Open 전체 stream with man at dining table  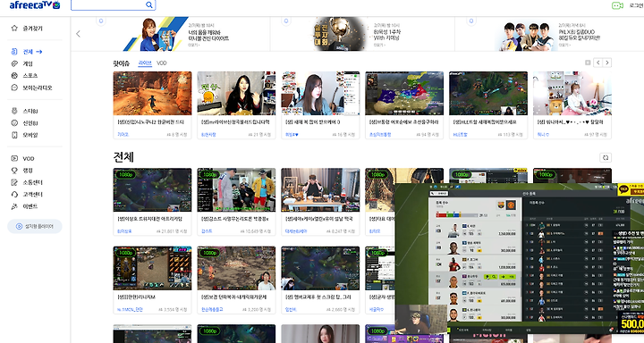tap(320, 190)
